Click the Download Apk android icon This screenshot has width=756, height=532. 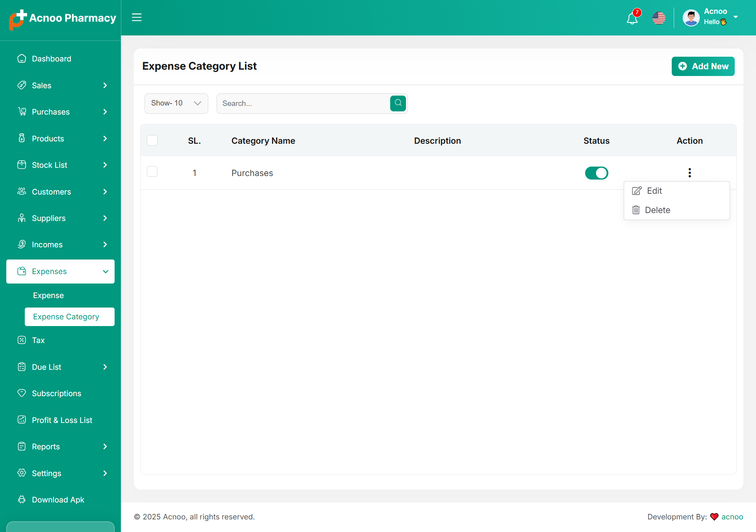[x=22, y=500]
